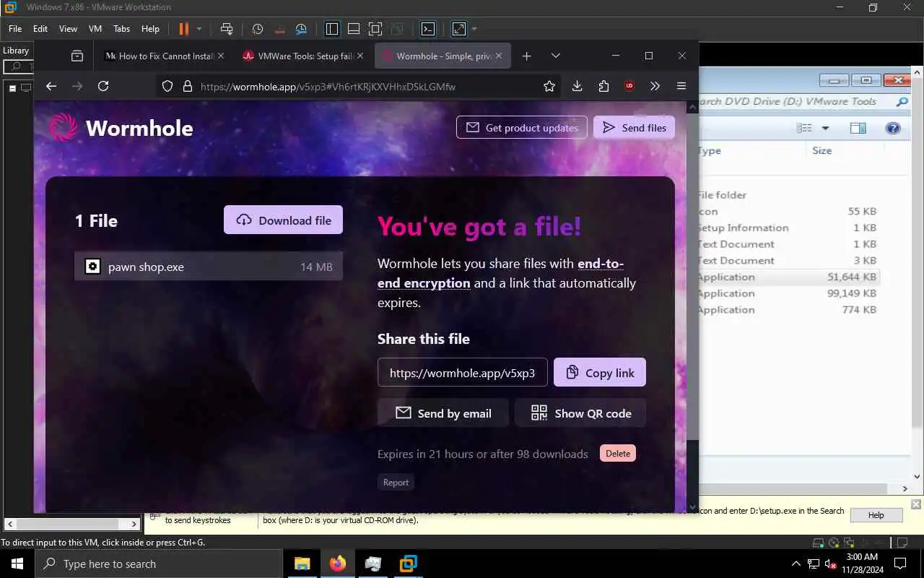Open the snapshot manager icon
924x578 pixels.
tap(302, 29)
